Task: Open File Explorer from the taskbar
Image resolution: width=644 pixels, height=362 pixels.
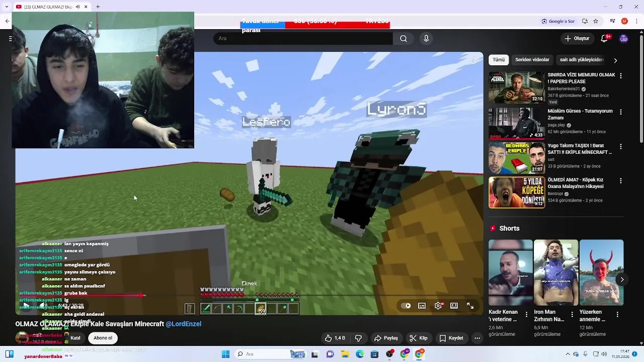Action: tap(345, 354)
